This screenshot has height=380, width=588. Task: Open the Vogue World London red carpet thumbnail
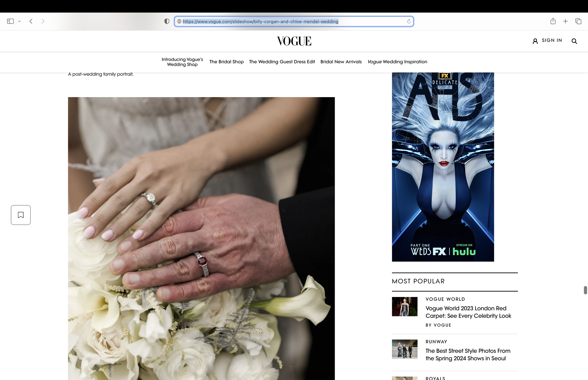pyautogui.click(x=405, y=306)
